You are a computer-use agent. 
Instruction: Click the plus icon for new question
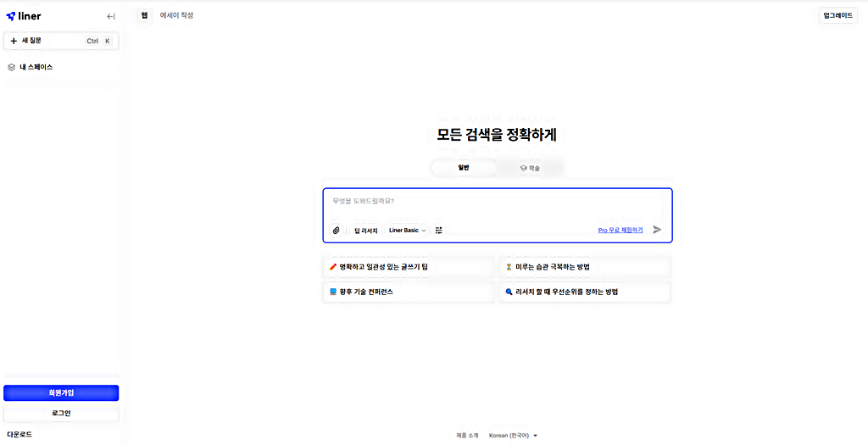pos(14,41)
